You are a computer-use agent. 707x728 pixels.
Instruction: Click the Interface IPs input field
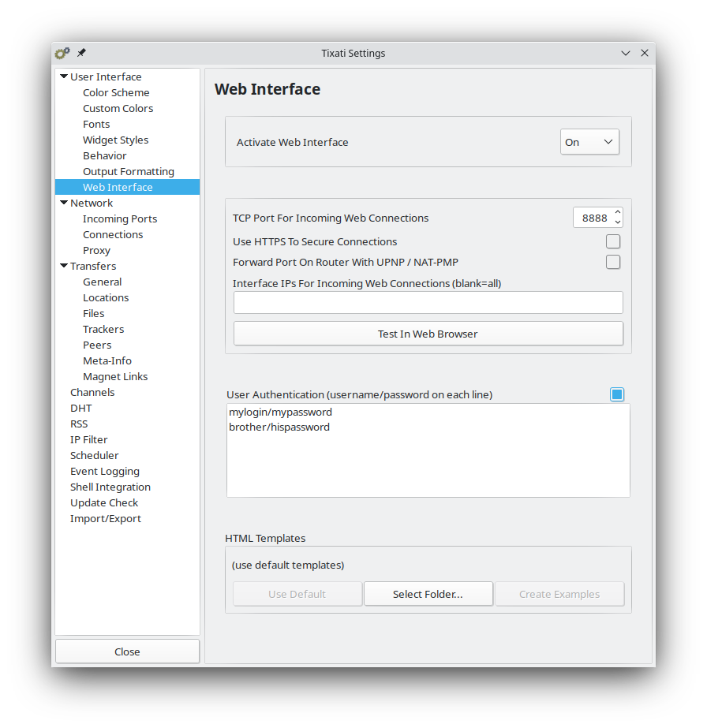click(x=428, y=302)
